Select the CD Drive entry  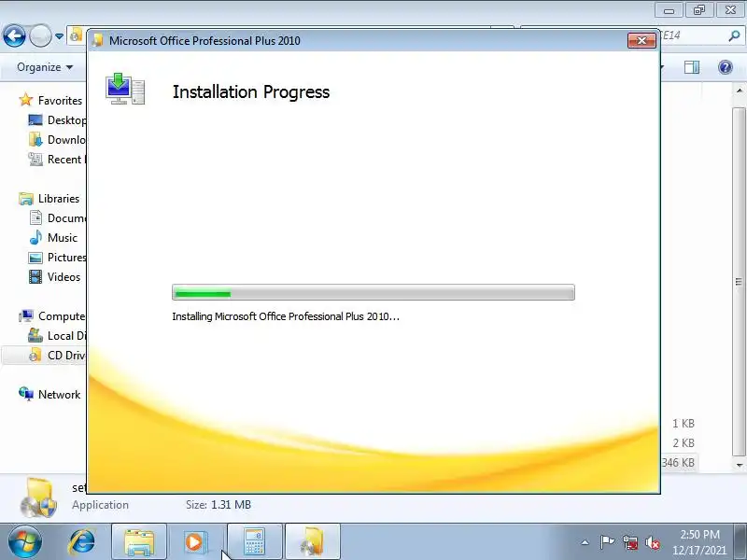click(x=44, y=356)
